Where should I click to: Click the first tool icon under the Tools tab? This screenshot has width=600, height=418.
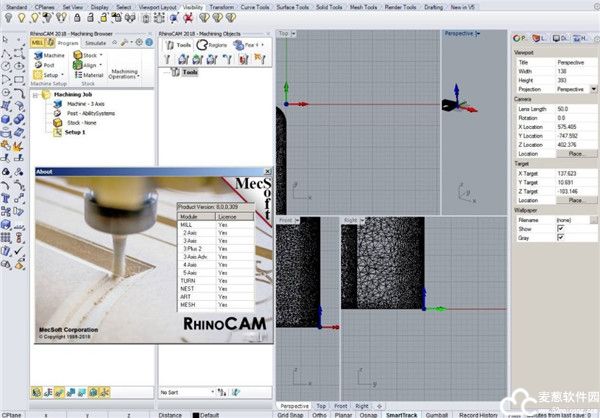[x=167, y=59]
